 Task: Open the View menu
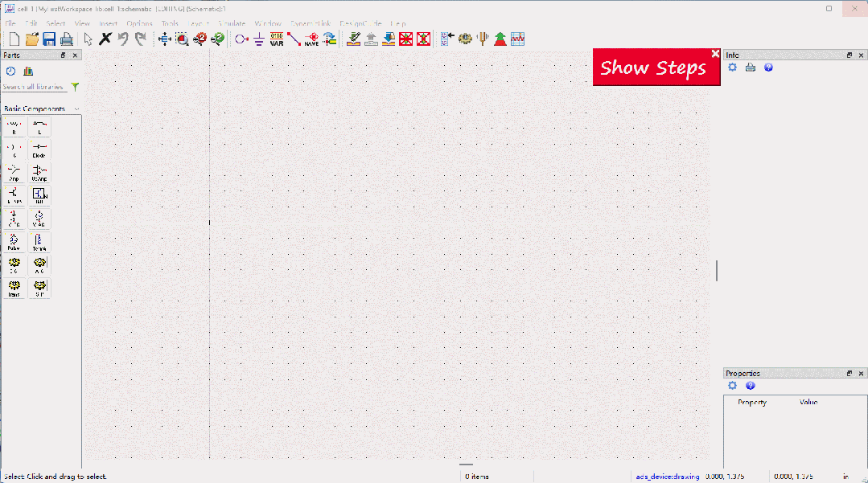82,23
